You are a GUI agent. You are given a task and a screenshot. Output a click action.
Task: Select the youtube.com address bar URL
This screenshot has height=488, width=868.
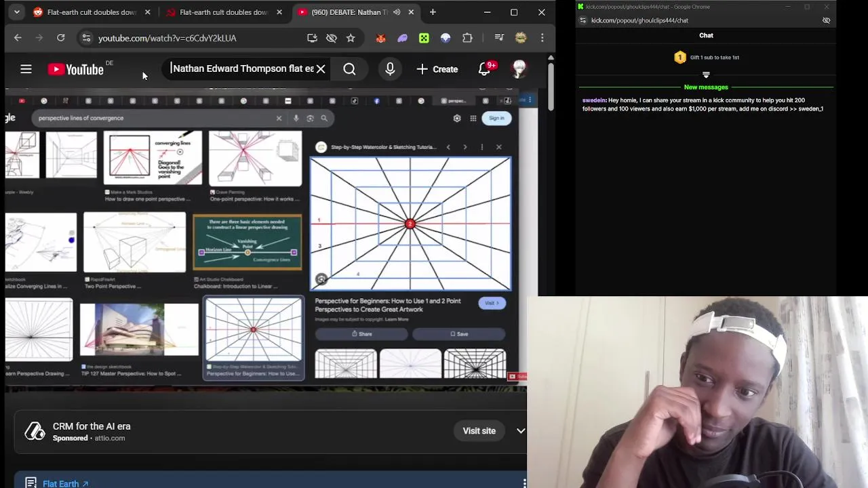pyautogui.click(x=167, y=39)
